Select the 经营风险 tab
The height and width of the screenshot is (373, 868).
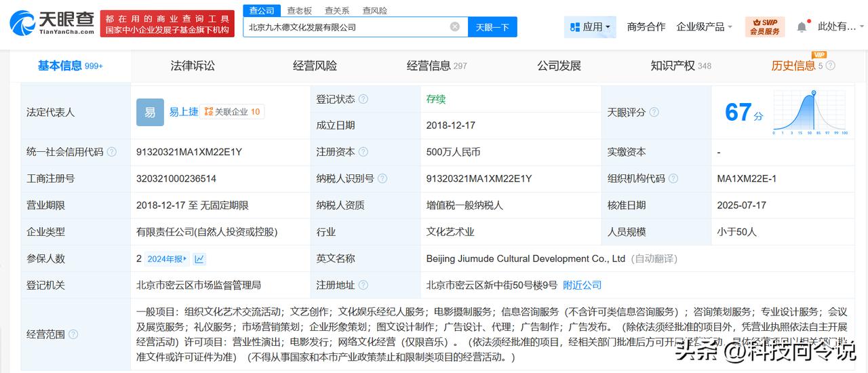pyautogui.click(x=315, y=66)
